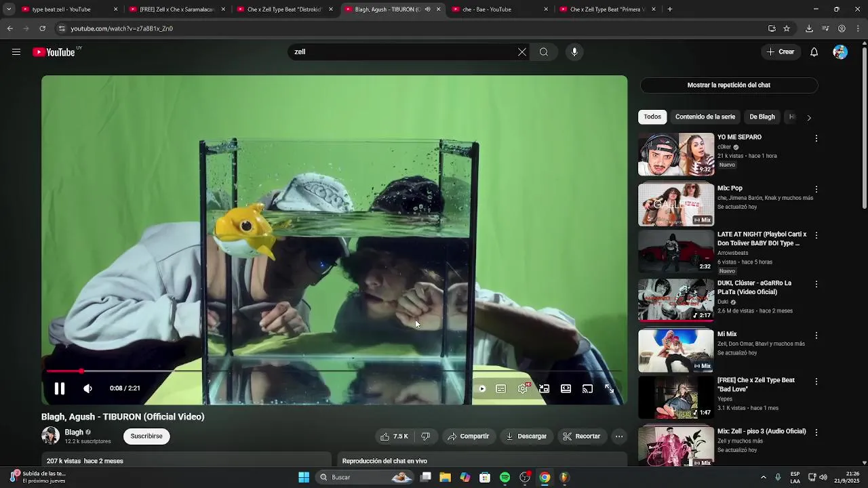Screen dimensions: 868x488
Task: Toggle autoplay switch in player
Action: (x=481, y=389)
